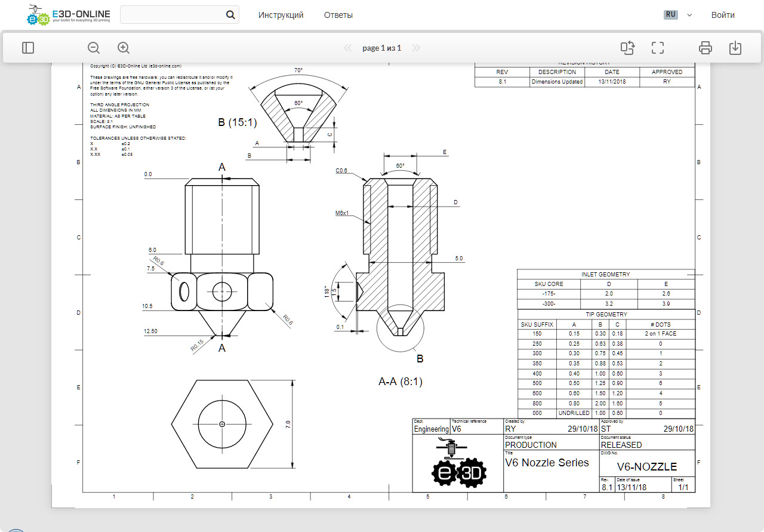
Task: Click the 'V6-NOZZLE' drawing number
Action: 647,467
